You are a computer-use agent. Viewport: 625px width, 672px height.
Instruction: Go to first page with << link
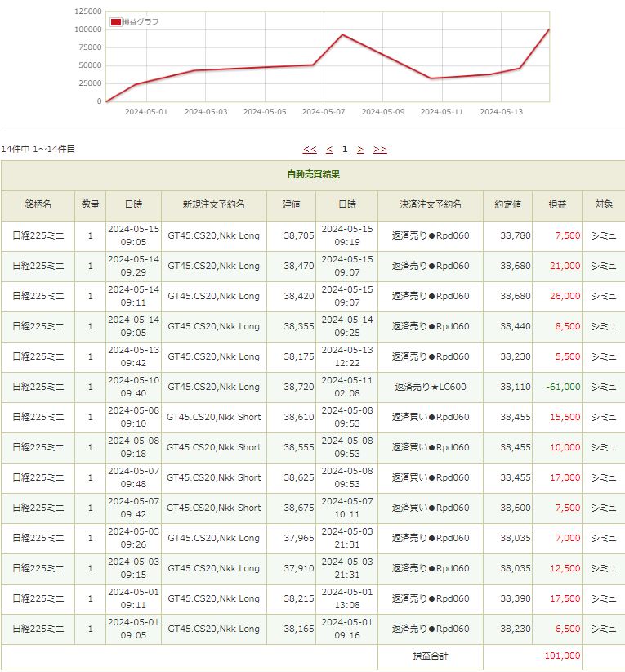(310, 149)
